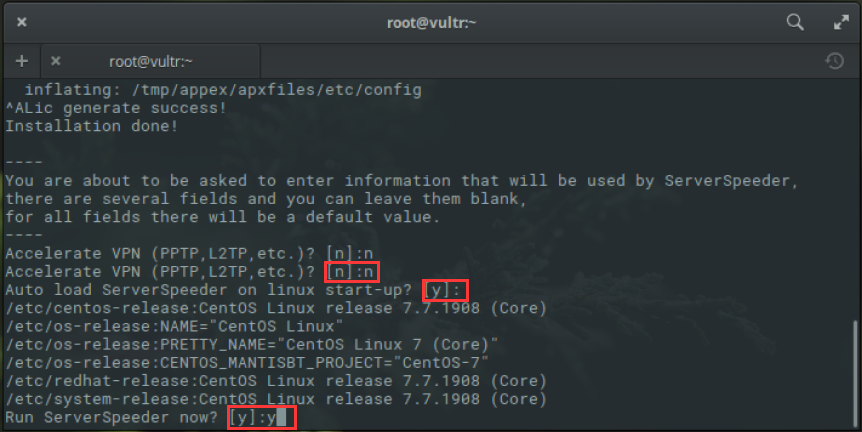Click the CENTOS_MANTISBT_PROJECT="CentOS-7" line

[247, 363]
